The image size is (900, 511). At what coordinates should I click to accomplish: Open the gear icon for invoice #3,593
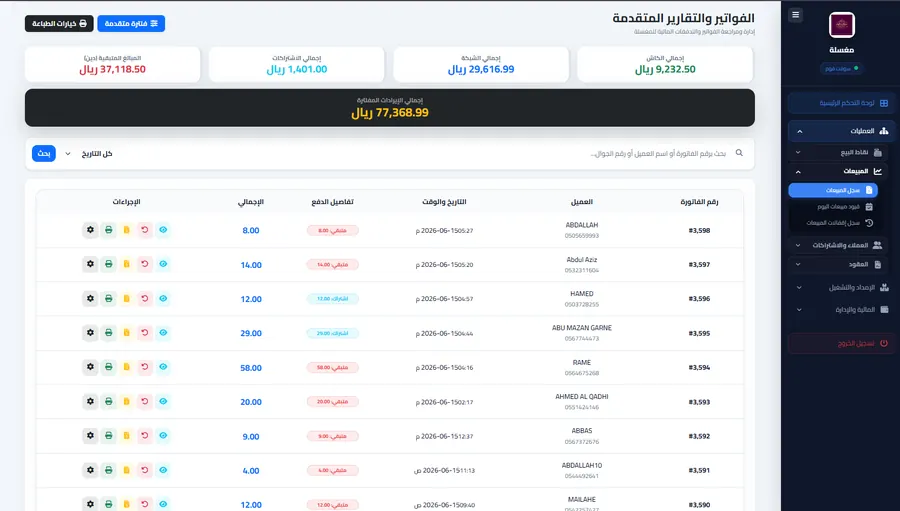click(90, 401)
